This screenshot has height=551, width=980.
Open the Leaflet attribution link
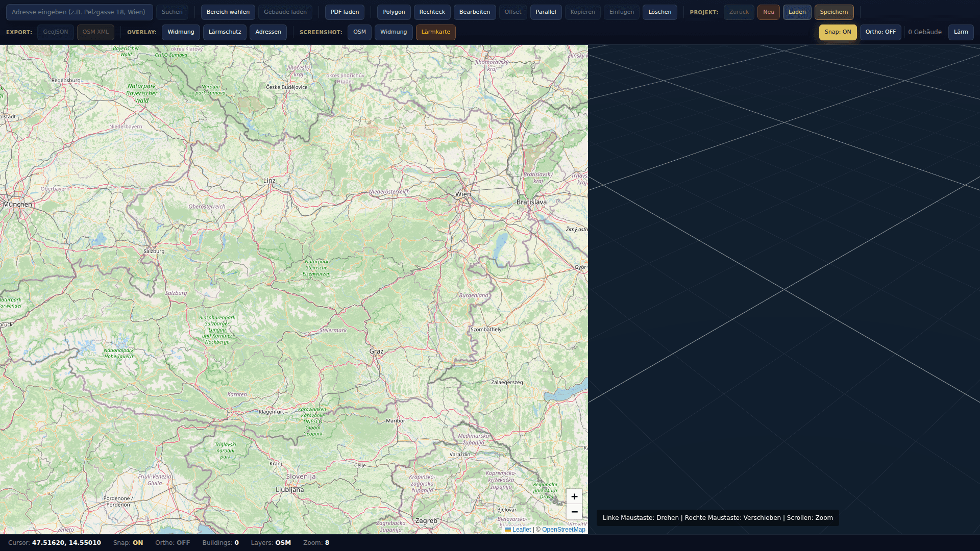(521, 530)
